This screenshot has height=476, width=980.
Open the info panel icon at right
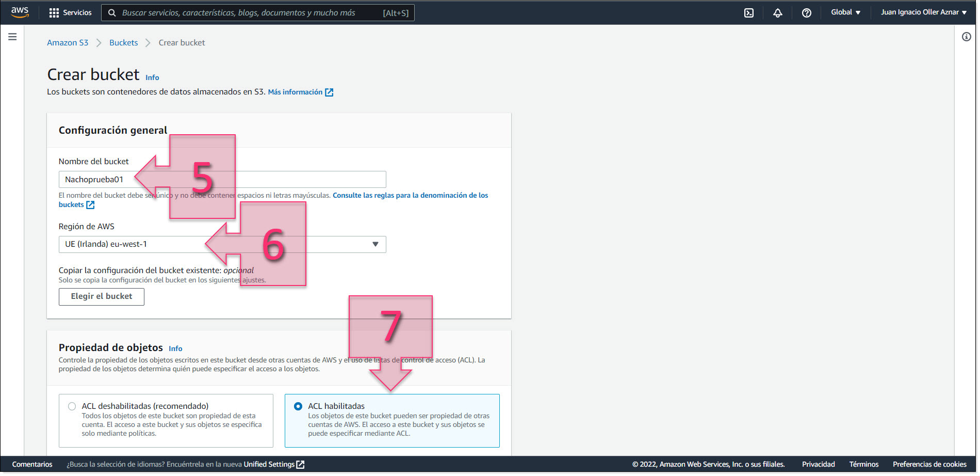tap(966, 37)
